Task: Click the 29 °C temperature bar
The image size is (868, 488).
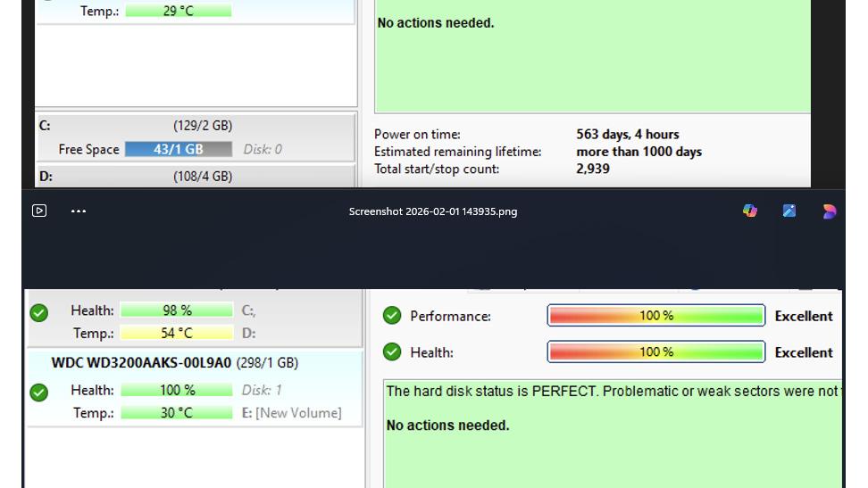Action: click(x=178, y=12)
